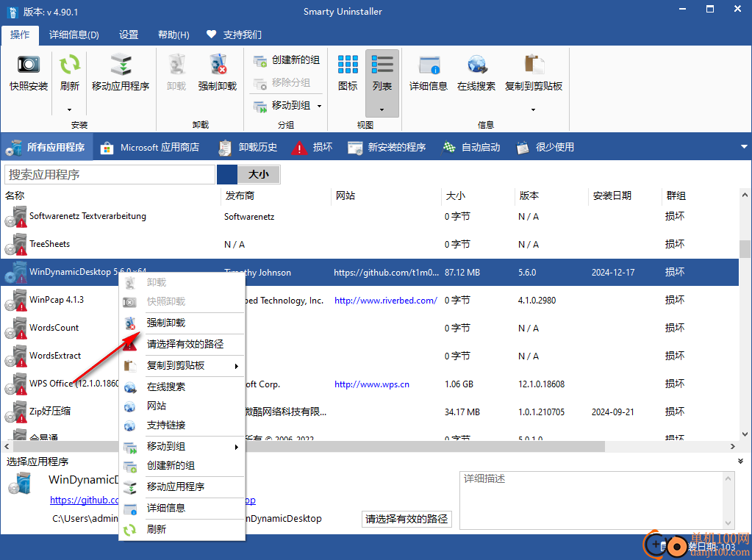Select the 所有应用程序 category tab

point(46,147)
